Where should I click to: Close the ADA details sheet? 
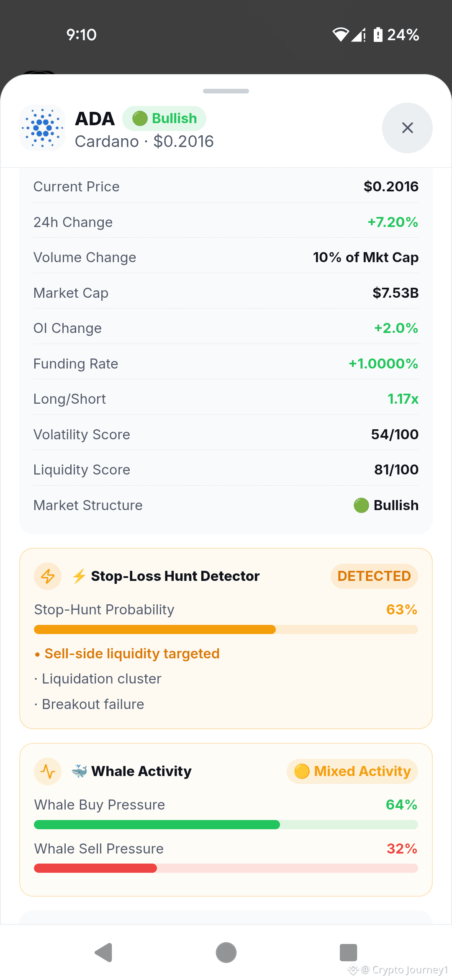(x=407, y=128)
